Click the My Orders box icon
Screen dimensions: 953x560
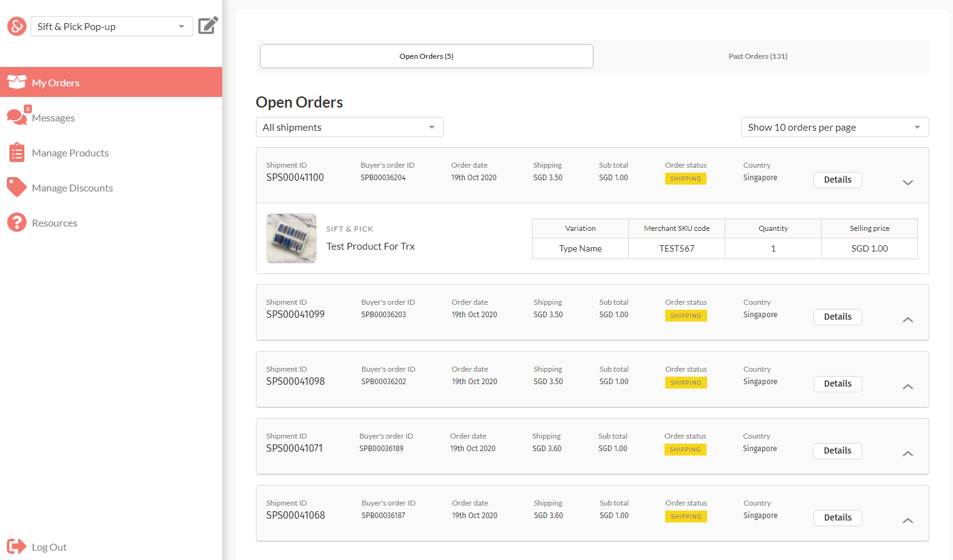[x=17, y=82]
